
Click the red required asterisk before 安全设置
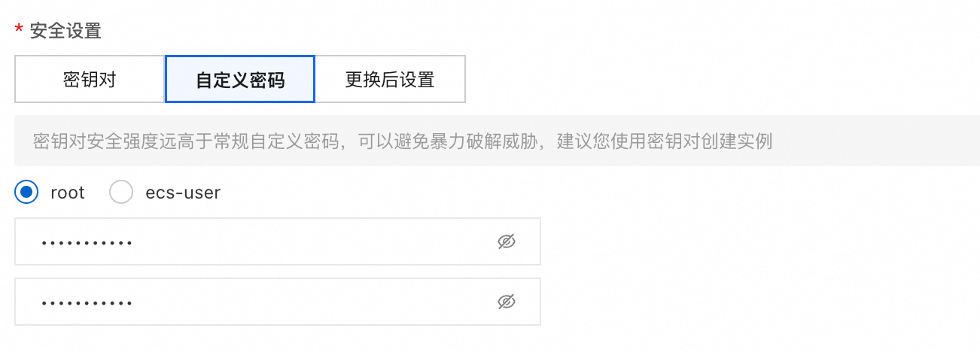tap(19, 29)
